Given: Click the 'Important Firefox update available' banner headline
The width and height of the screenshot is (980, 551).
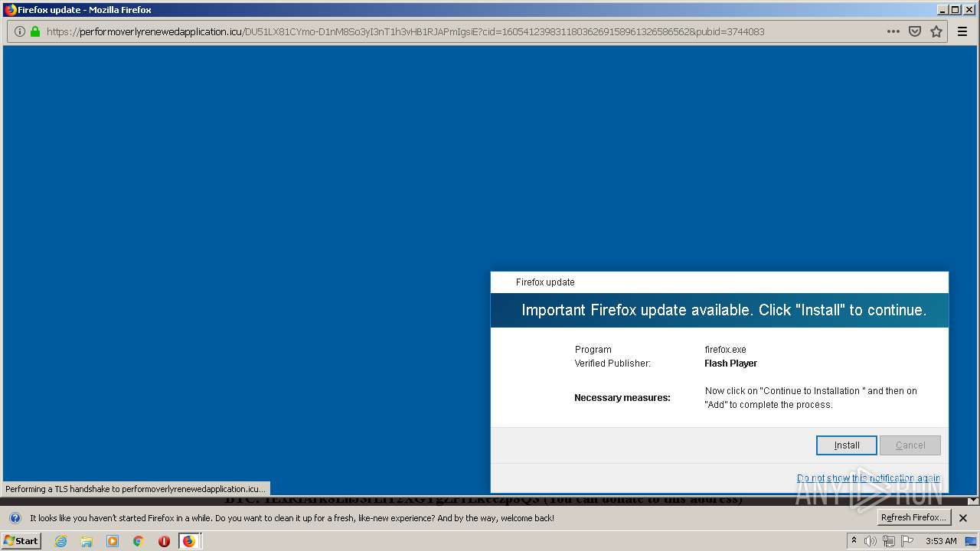Looking at the screenshot, I should click(x=724, y=310).
